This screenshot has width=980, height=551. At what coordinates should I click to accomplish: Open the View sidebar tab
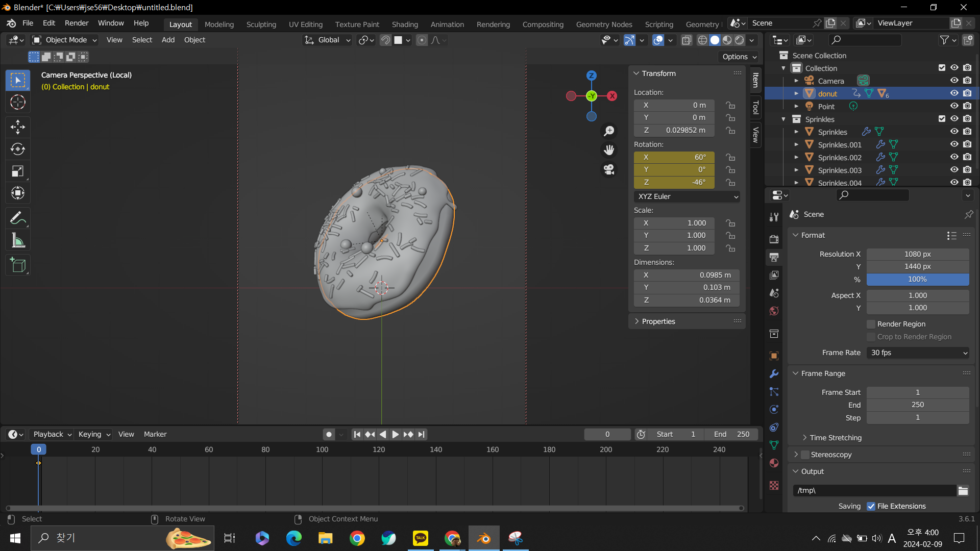pyautogui.click(x=755, y=135)
